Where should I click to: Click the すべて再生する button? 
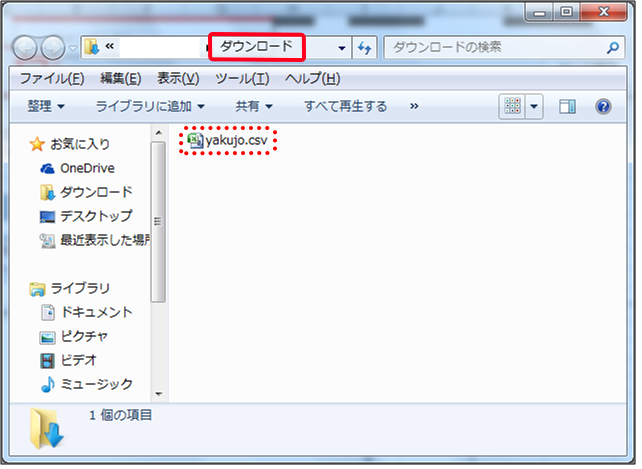point(345,106)
